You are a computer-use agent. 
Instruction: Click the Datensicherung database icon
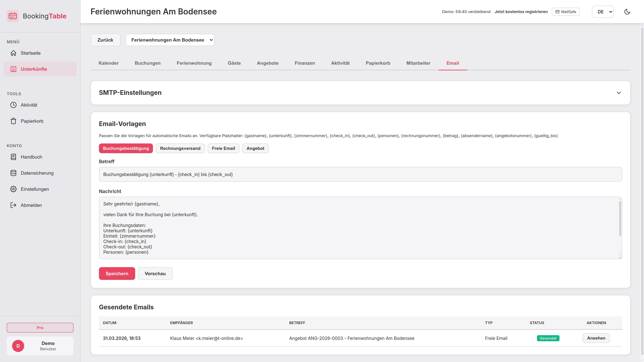point(13,173)
